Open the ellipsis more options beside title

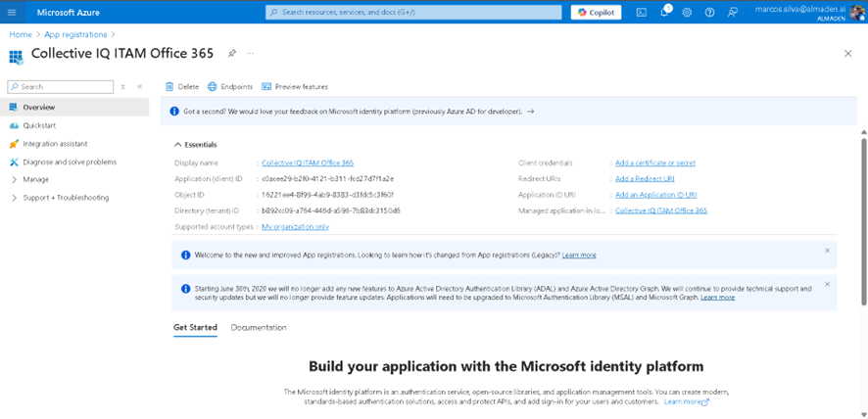250,53
